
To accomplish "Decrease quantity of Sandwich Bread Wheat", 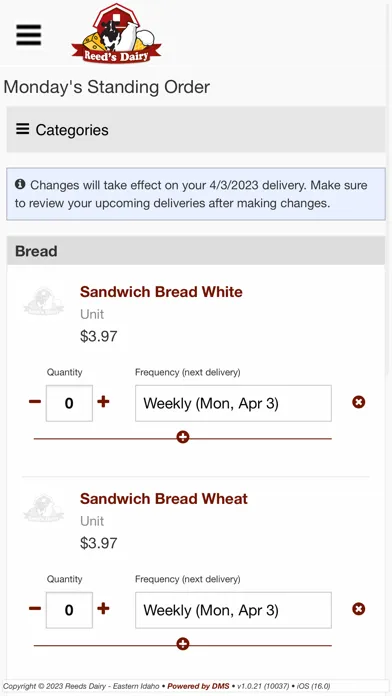I will coord(35,609).
